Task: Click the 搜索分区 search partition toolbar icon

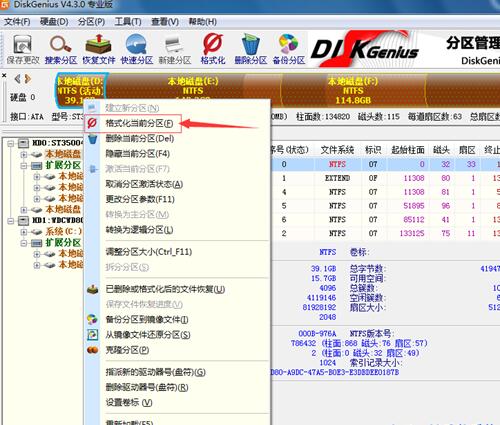Action: [x=61, y=49]
